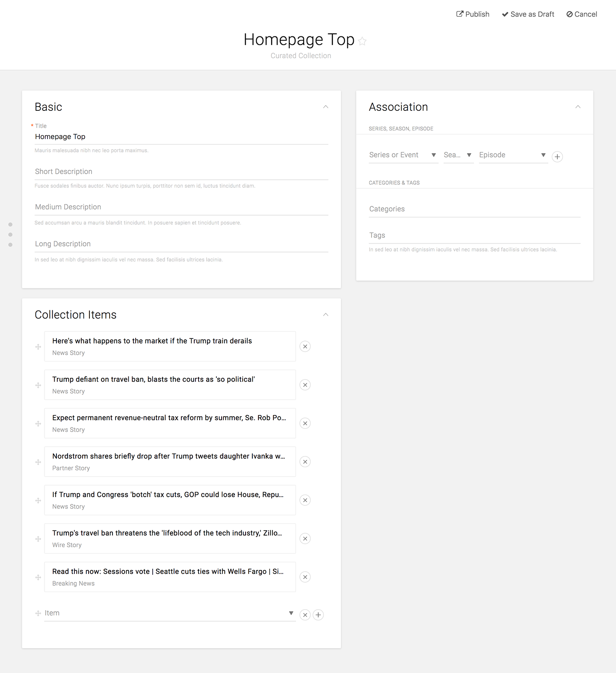The height and width of the screenshot is (673, 616).
Task: Collapse the Collection Items panel
Action: pyautogui.click(x=326, y=315)
